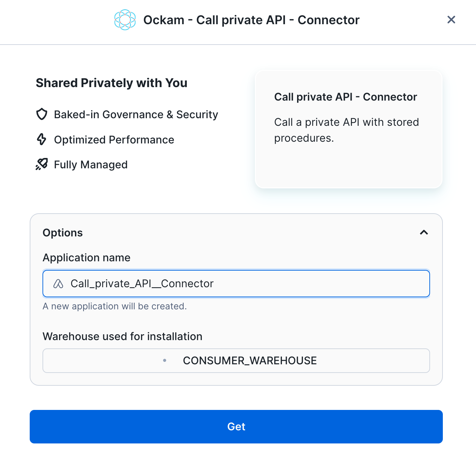
Task: Open the warehouse selection dropdown
Action: coord(236,360)
